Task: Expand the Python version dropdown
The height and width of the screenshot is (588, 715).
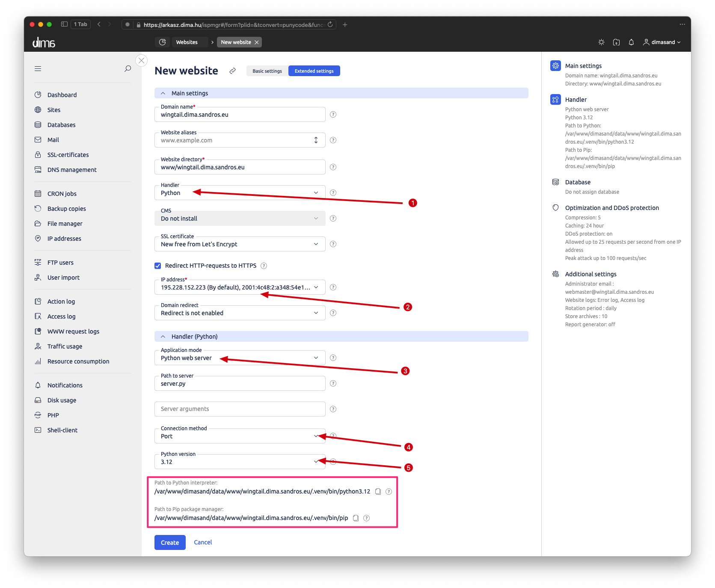Action: (240, 462)
